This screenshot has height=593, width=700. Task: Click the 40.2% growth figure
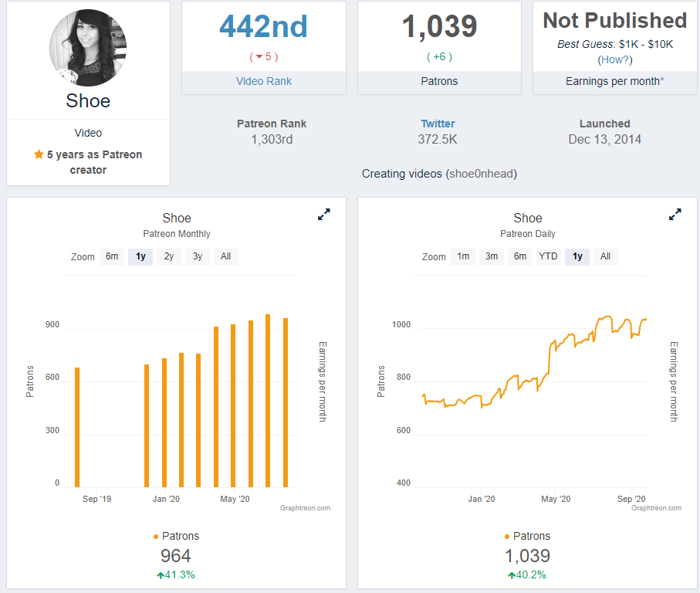(531, 575)
